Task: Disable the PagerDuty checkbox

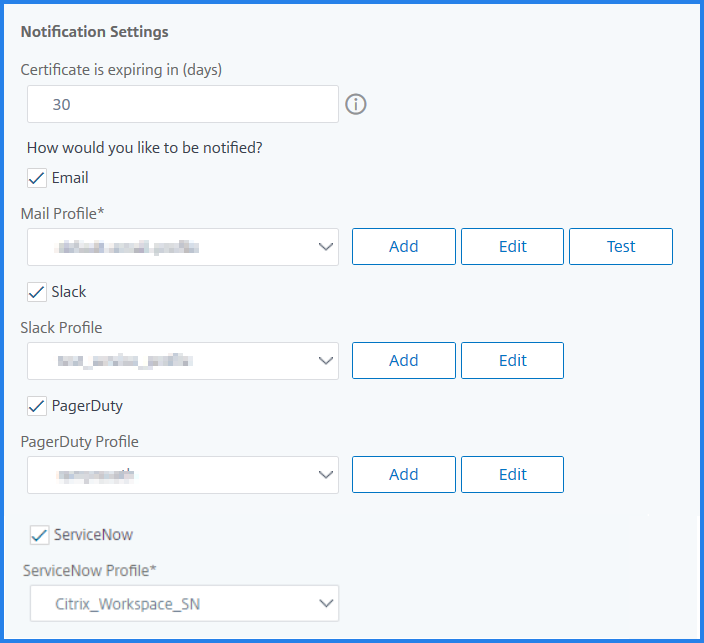Action: click(37, 406)
